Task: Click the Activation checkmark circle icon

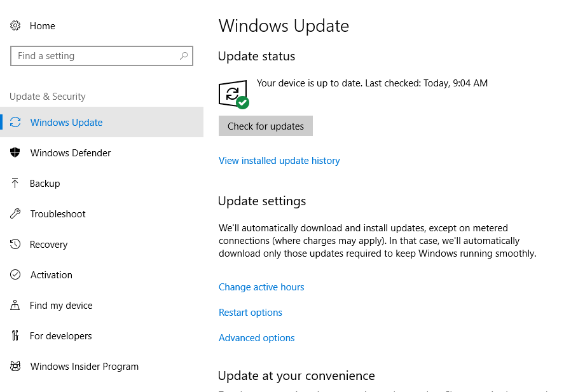Action: (15, 275)
